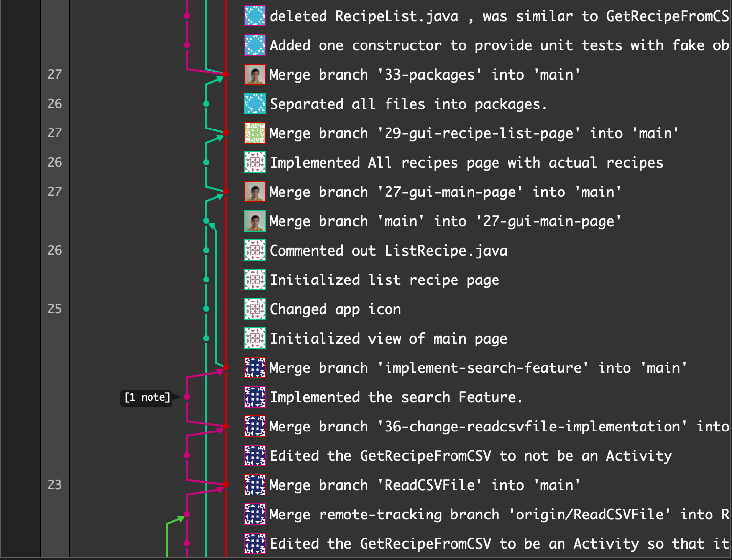Click teal graph node of 'Implemented All recipes page'
The height and width of the screenshot is (560, 732).
tap(206, 162)
